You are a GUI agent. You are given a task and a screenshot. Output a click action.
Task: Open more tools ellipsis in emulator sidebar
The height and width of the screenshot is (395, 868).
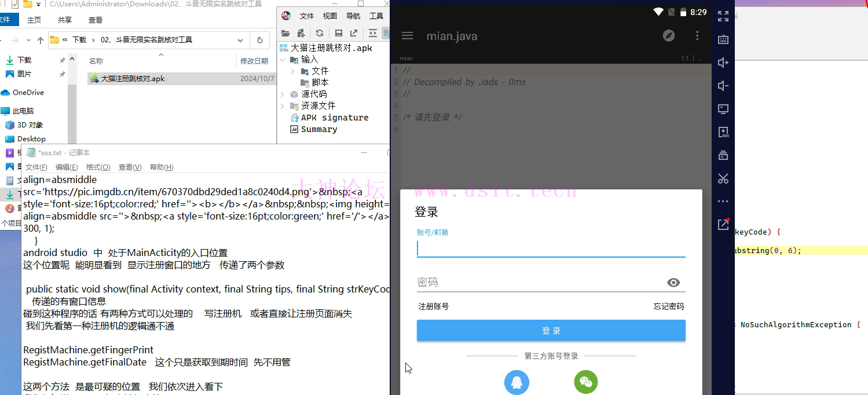[x=723, y=202]
